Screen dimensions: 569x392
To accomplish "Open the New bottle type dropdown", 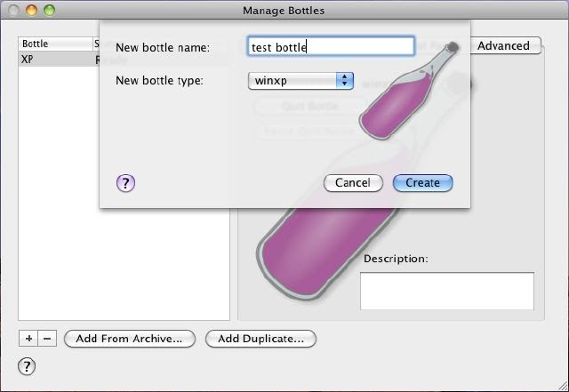I will click(301, 81).
